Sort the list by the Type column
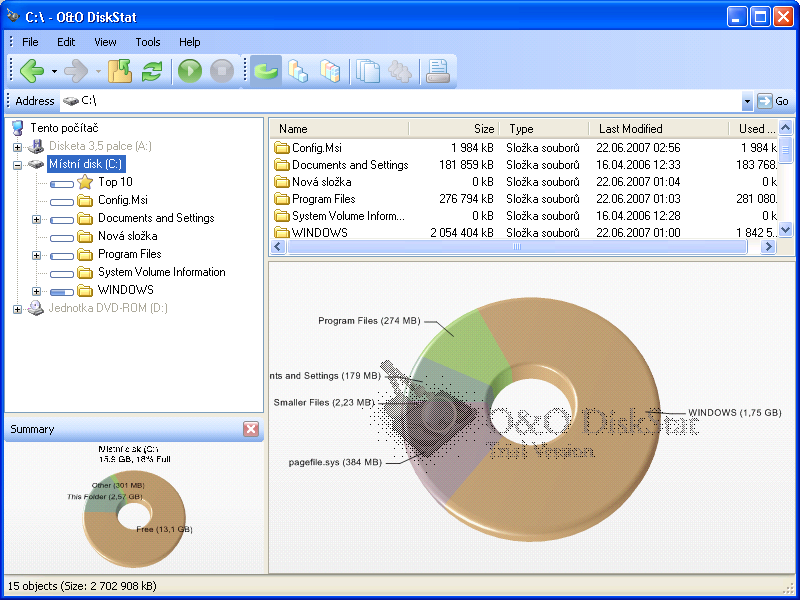The width and height of the screenshot is (800, 600). coord(544,129)
